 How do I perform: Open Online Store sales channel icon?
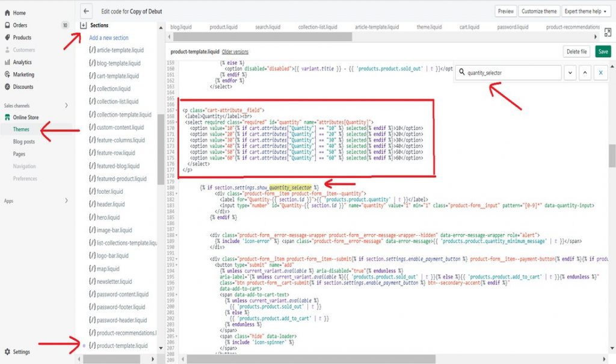[8, 118]
